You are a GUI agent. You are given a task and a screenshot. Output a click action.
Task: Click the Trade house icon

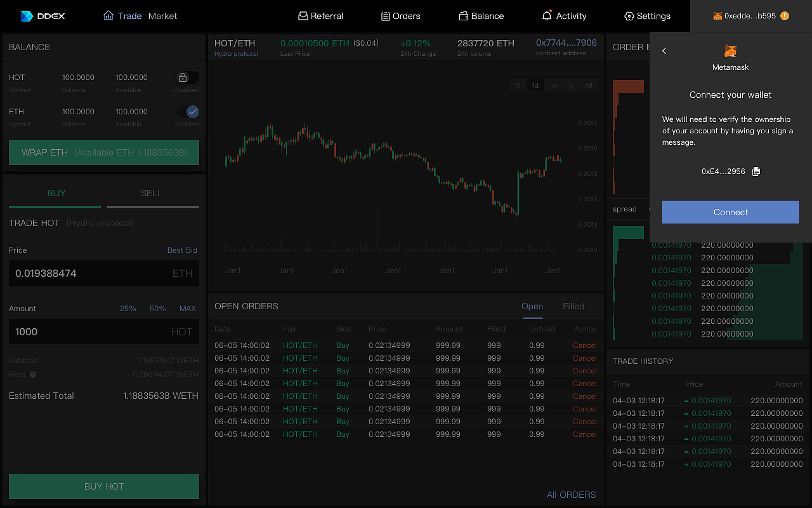point(108,16)
